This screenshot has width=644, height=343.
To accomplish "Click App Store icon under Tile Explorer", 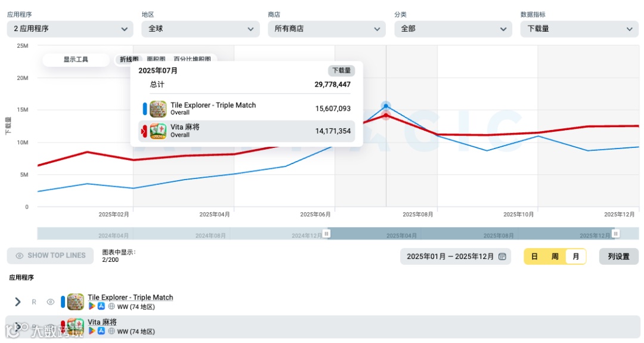I will click(101, 307).
